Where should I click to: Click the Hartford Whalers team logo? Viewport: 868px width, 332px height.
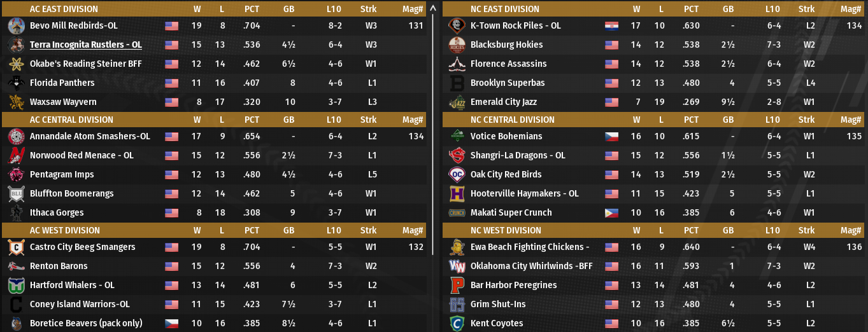pyautogui.click(x=17, y=286)
